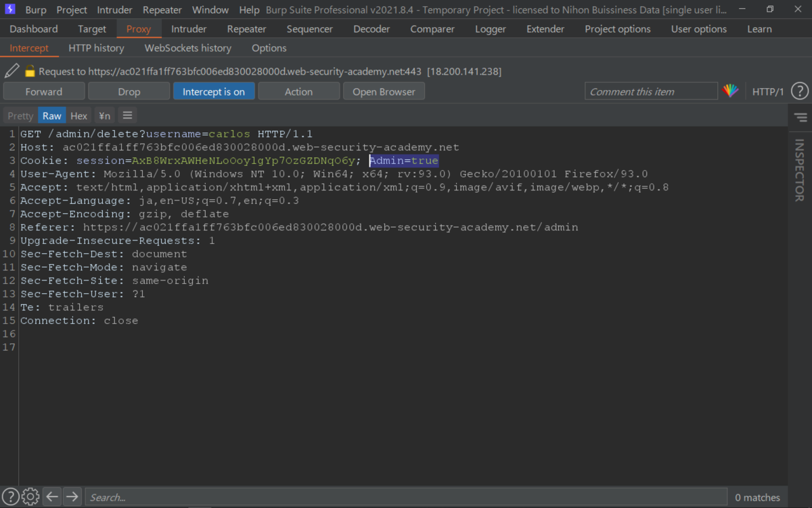
Task: Click the session cookie value text
Action: click(x=244, y=161)
